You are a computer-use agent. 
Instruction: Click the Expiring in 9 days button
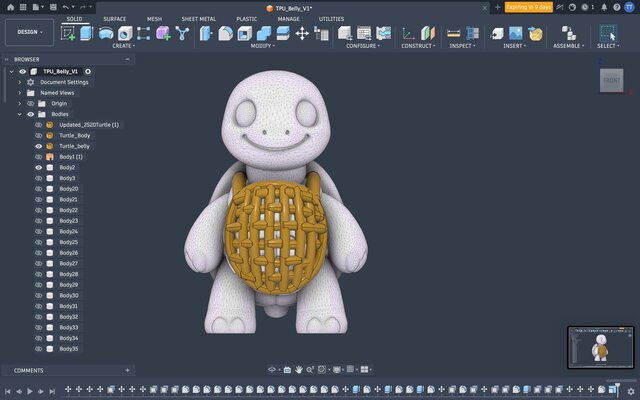tap(529, 7)
